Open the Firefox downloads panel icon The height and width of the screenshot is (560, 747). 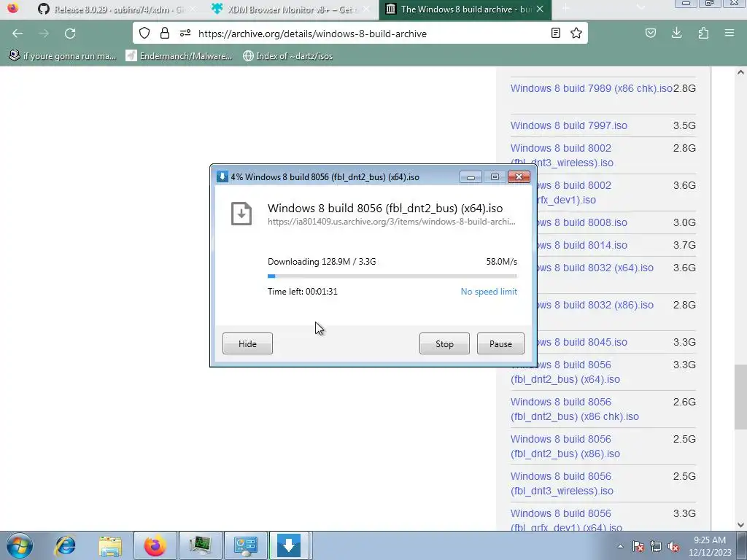pyautogui.click(x=676, y=33)
